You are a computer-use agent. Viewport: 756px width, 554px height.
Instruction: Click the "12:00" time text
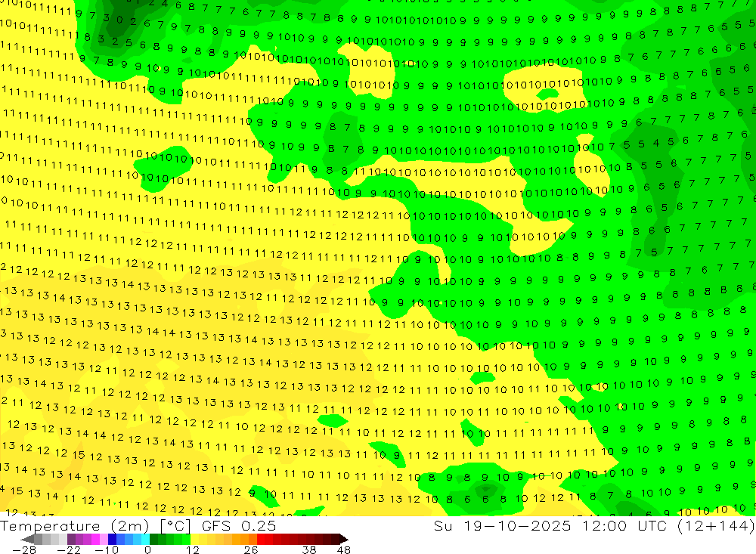pos(604,526)
